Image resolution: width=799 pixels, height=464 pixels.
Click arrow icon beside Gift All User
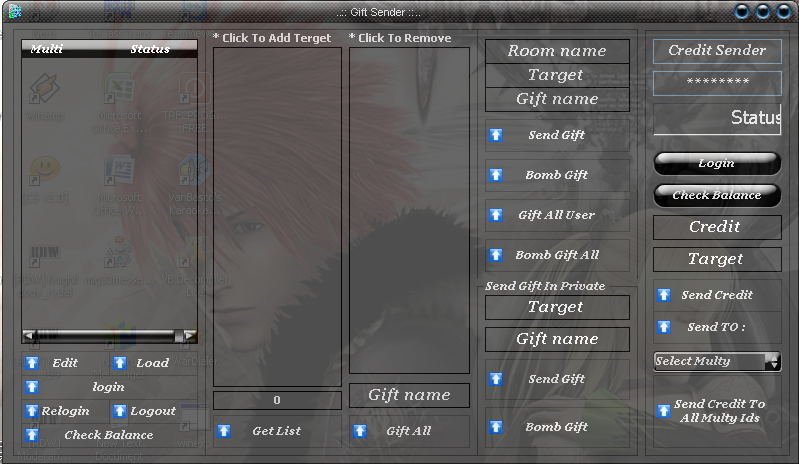[496, 215]
